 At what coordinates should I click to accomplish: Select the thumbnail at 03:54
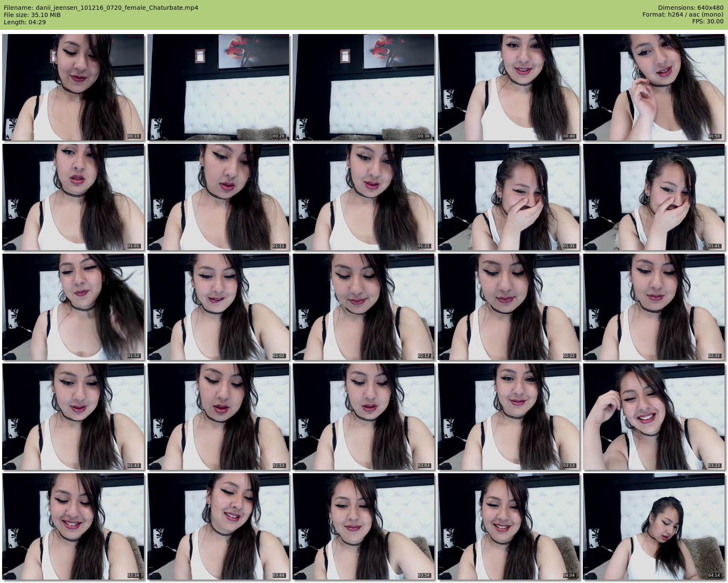(364, 526)
